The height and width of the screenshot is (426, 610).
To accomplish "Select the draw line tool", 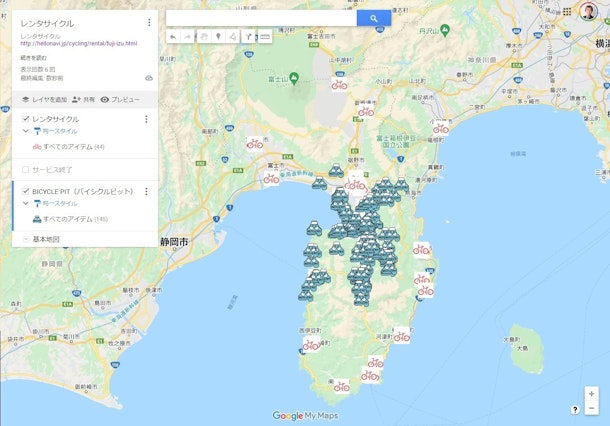I will 233,37.
